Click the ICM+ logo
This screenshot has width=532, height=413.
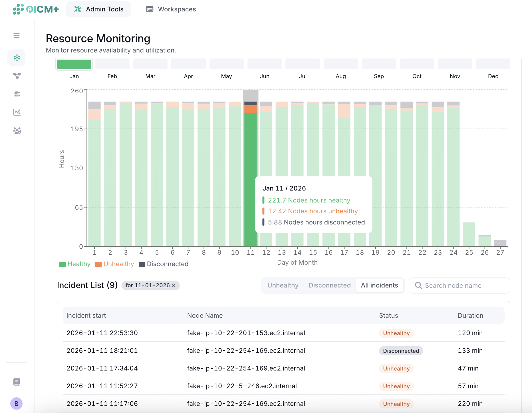tap(36, 9)
